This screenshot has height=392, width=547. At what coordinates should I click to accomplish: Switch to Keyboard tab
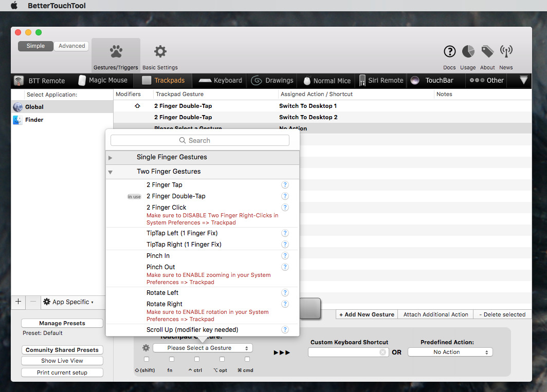coord(220,81)
